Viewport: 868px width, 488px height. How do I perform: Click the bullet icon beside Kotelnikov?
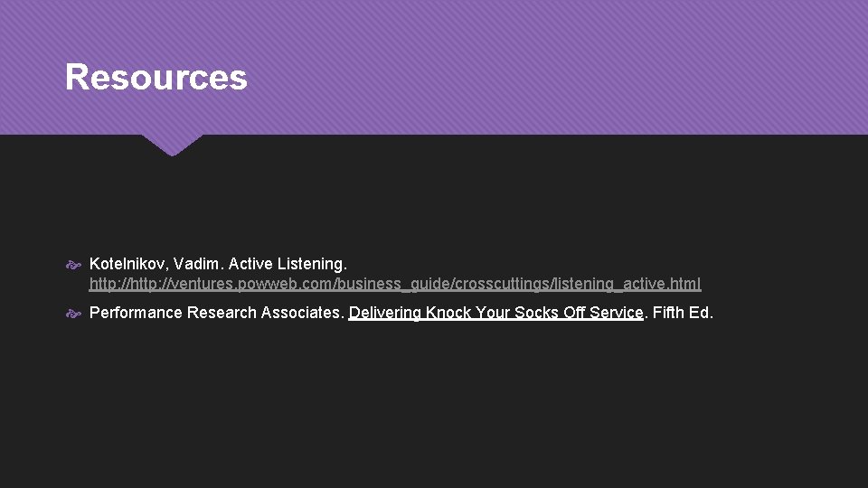74,265
